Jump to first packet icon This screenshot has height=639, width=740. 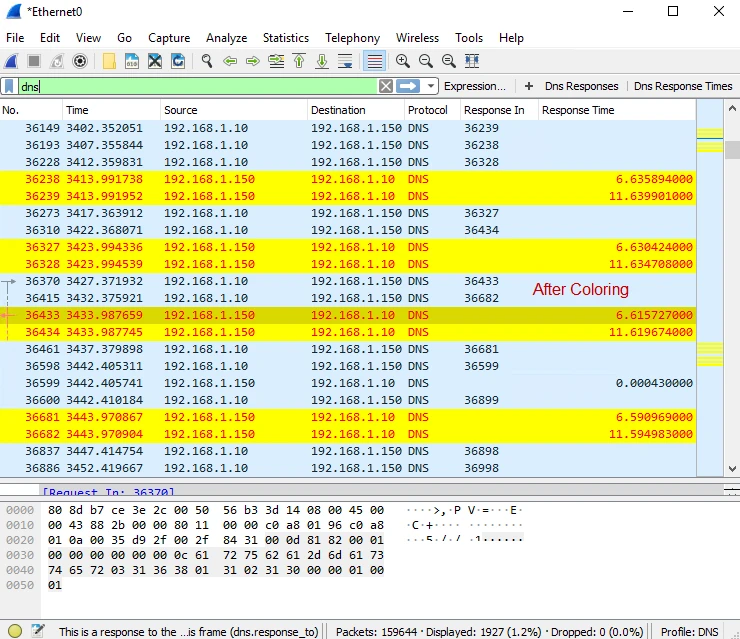pos(299,61)
